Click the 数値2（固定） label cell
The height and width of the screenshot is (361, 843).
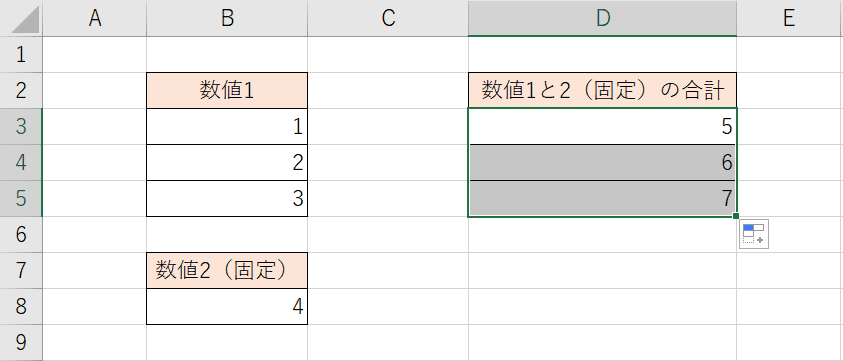pyautogui.click(x=227, y=271)
